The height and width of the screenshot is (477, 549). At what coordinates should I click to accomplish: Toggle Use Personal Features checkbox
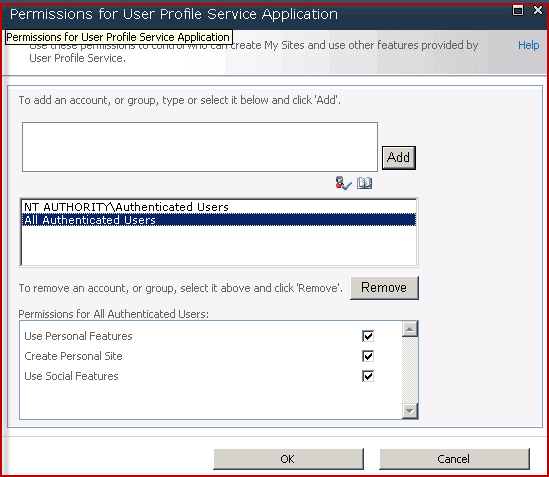pyautogui.click(x=368, y=336)
